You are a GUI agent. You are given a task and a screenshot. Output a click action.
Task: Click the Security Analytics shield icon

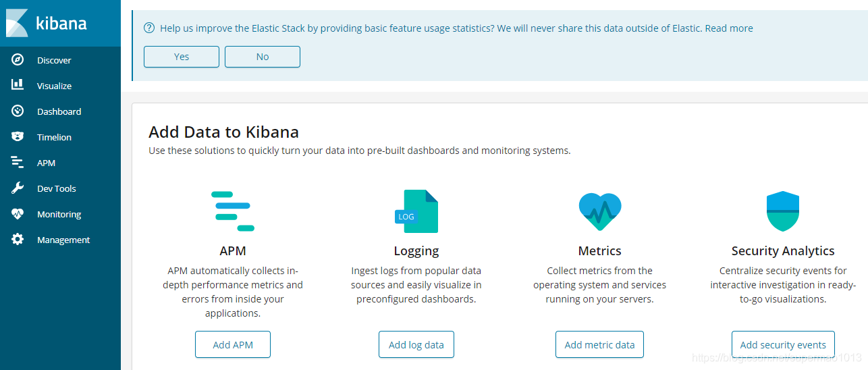click(x=783, y=211)
